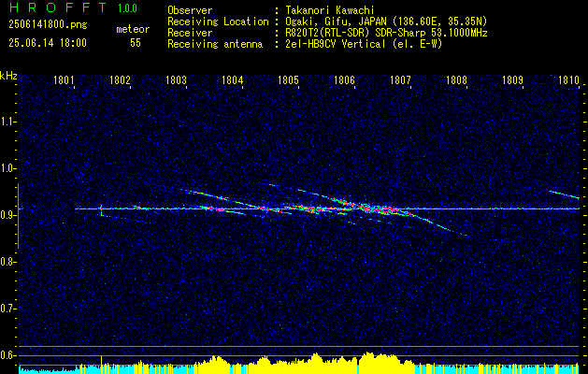Click the Receiving Location label
Screen dimensions: 588x374
(218, 22)
